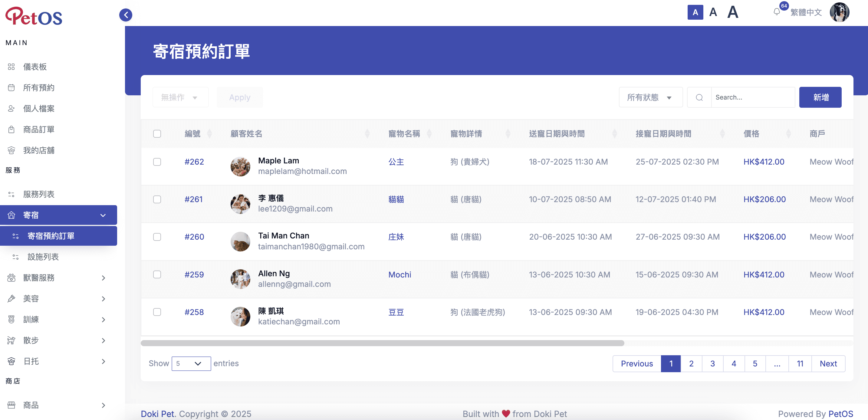Click the PetOS logo
This screenshot has width=868, height=420.
tap(34, 16)
